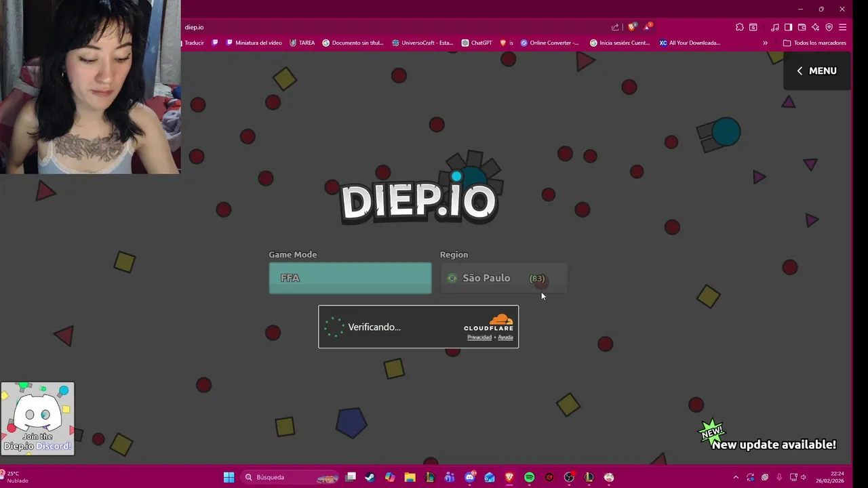Open Leo AI sparkle icon
868x488 pixels.
815,27
